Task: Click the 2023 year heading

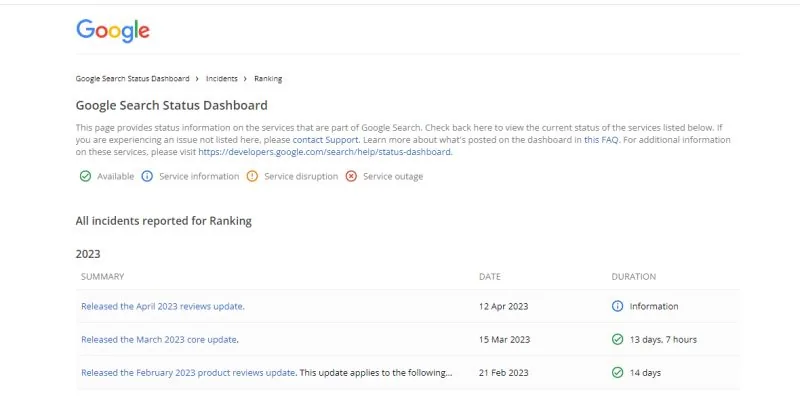Action: coord(88,254)
